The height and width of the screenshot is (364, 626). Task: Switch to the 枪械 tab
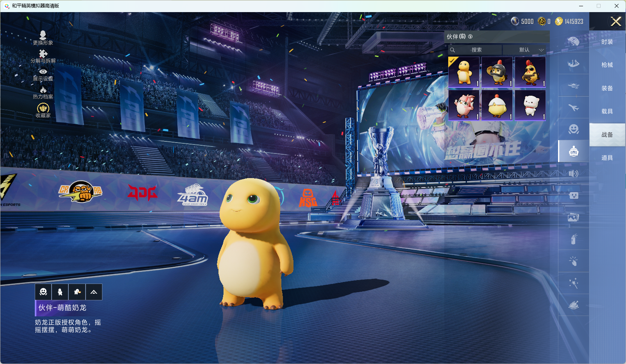tap(607, 65)
